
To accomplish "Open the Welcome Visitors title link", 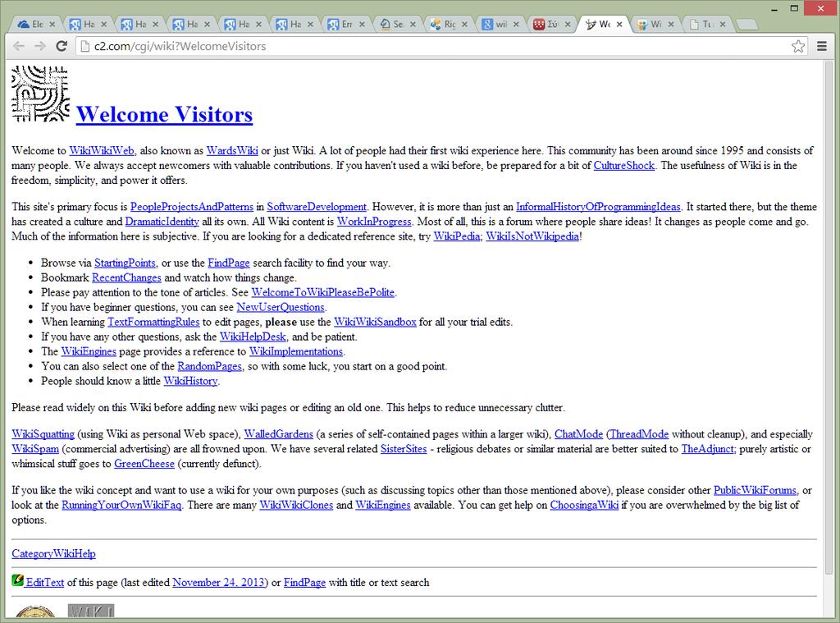I will pos(164,114).
